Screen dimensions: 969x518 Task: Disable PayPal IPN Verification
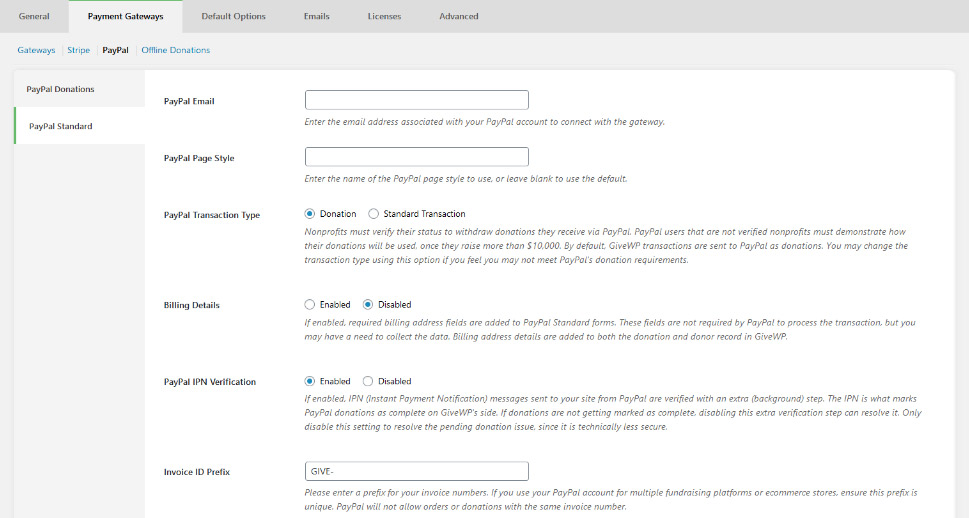point(368,381)
